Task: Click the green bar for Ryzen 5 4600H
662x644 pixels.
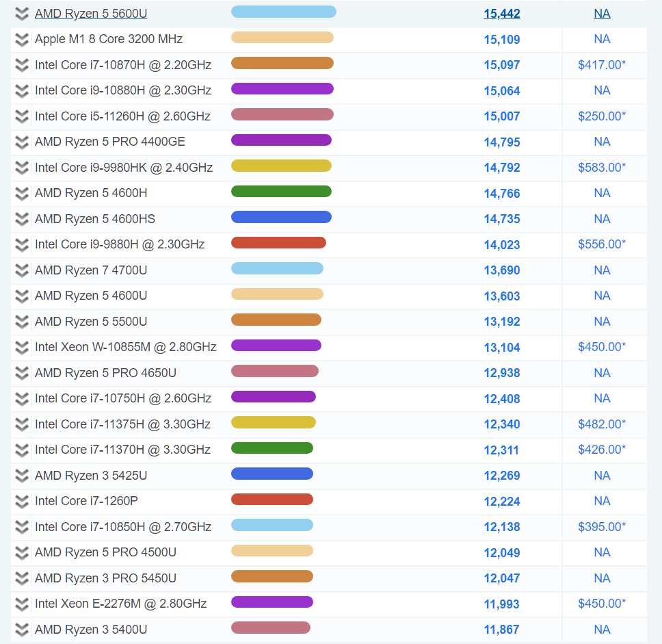Action: click(281, 192)
